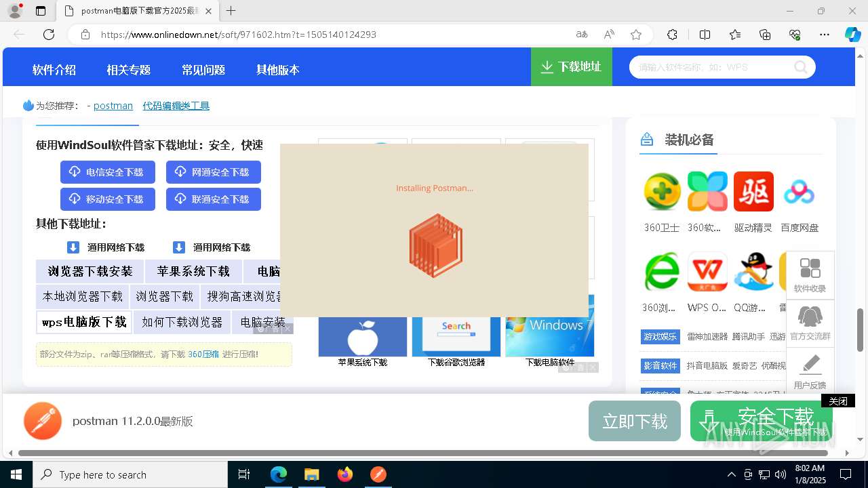This screenshot has width=868, height=488.
Task: Click Type here to search box
Action: tap(130, 474)
